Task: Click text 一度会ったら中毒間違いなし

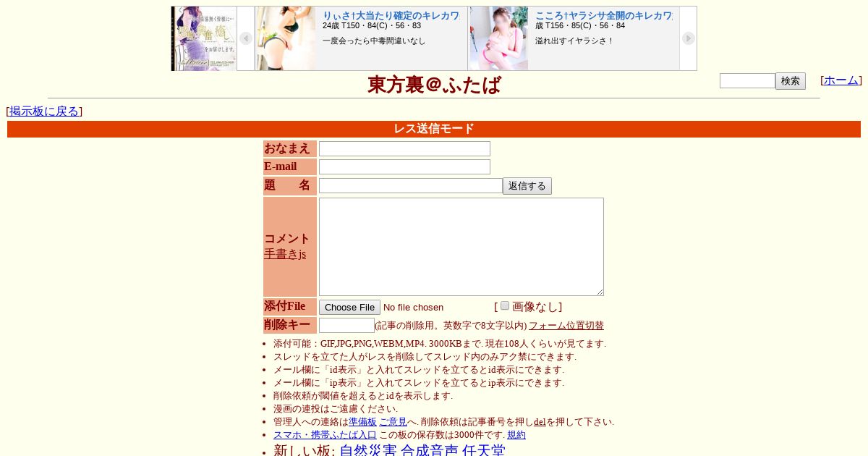Action: click(374, 41)
